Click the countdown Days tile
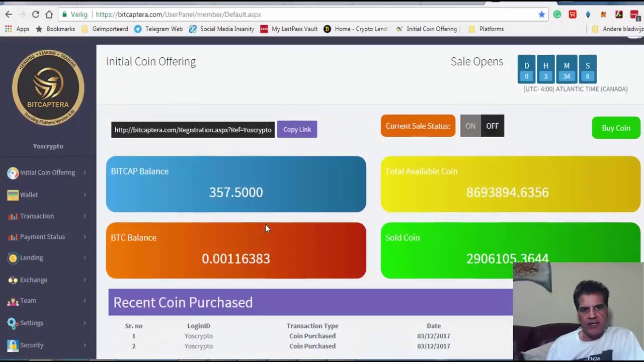644x362 pixels. point(527,69)
